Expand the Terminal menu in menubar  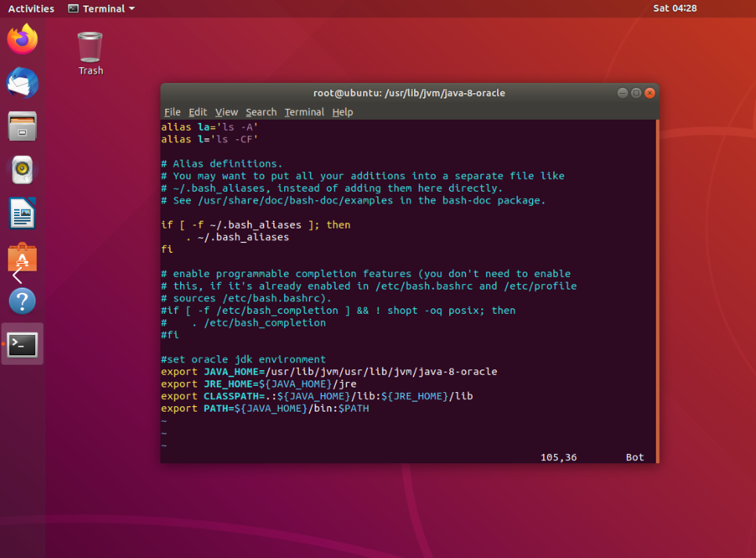coord(304,112)
